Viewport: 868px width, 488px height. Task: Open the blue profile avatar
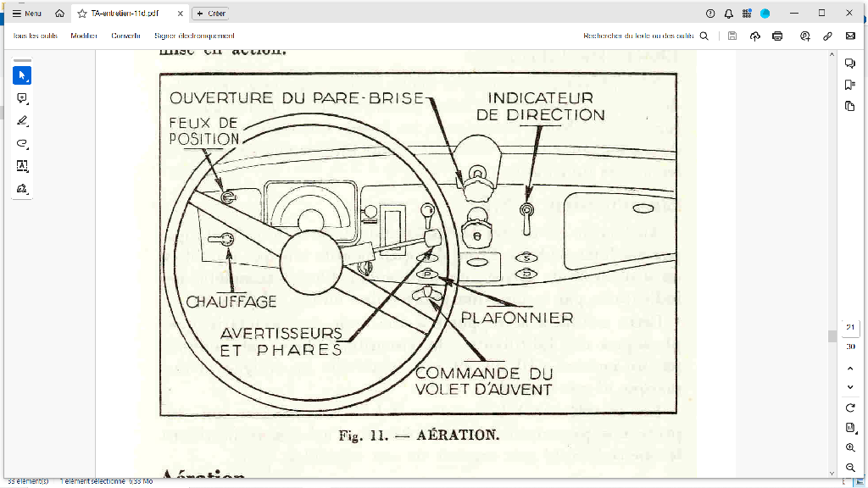765,14
